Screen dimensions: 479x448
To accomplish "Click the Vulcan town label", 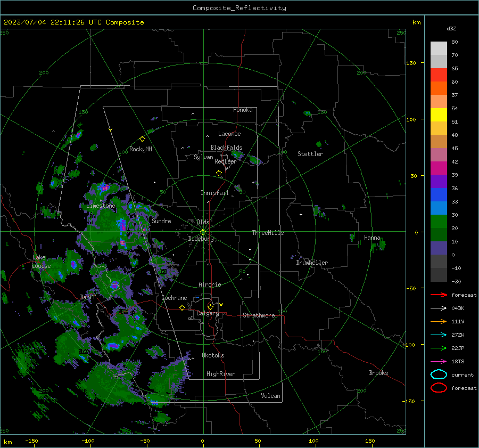I will [x=270, y=396].
